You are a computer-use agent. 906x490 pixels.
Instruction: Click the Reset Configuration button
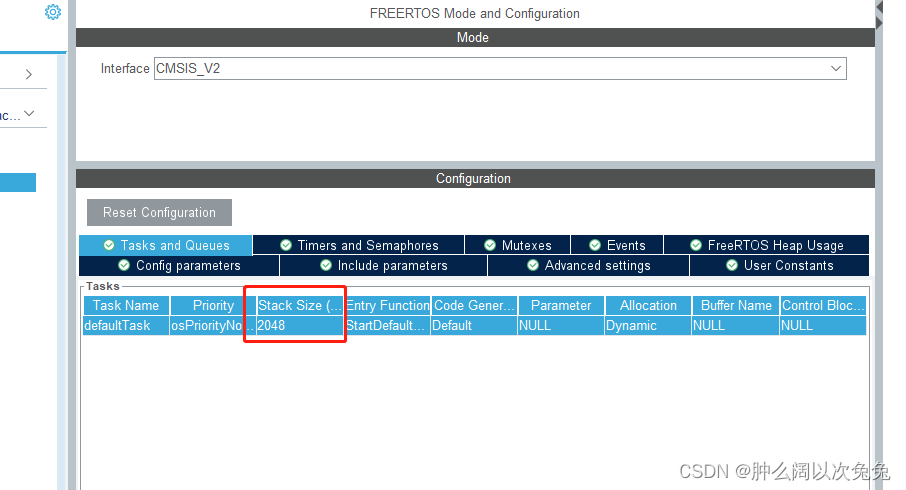pyautogui.click(x=159, y=213)
